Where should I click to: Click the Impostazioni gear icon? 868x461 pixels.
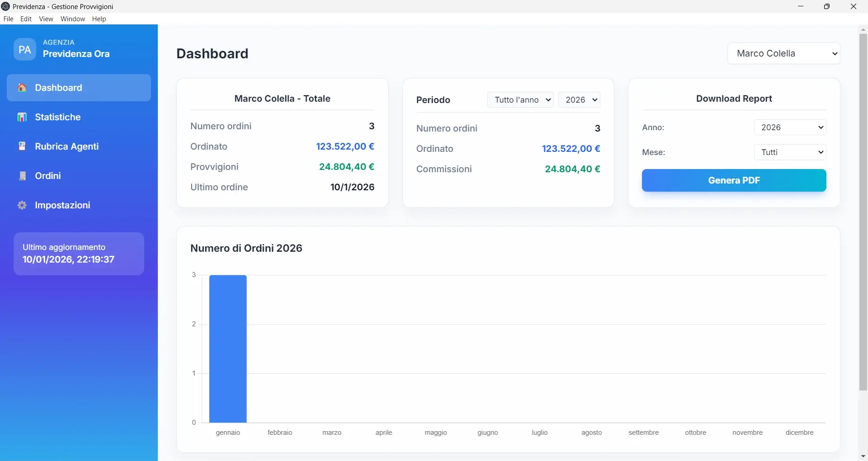pyautogui.click(x=22, y=205)
